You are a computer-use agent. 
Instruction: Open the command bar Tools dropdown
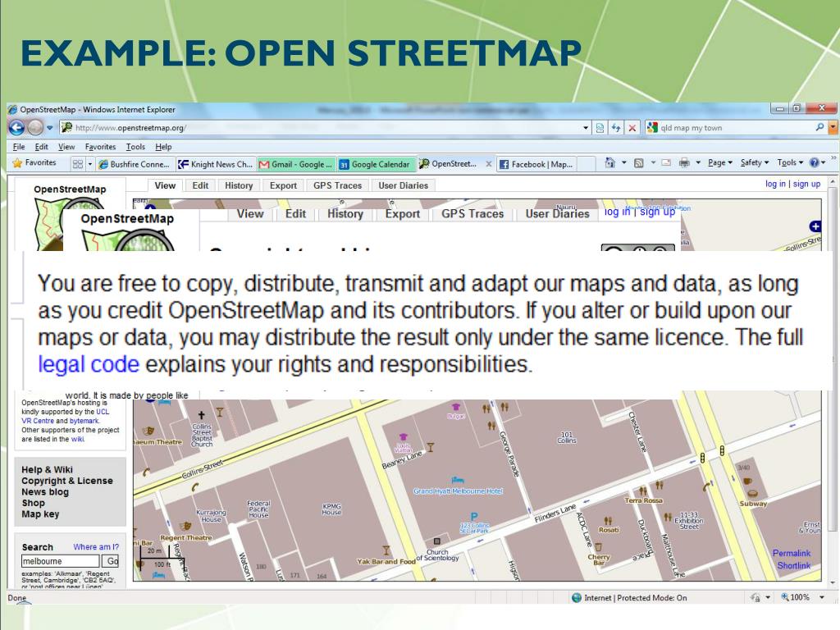point(790,162)
